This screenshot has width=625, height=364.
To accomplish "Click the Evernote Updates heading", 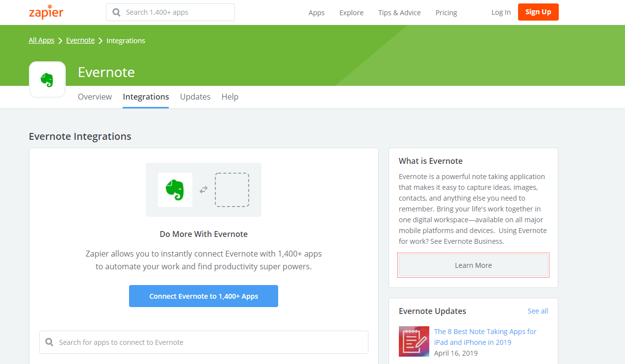I will [x=433, y=311].
